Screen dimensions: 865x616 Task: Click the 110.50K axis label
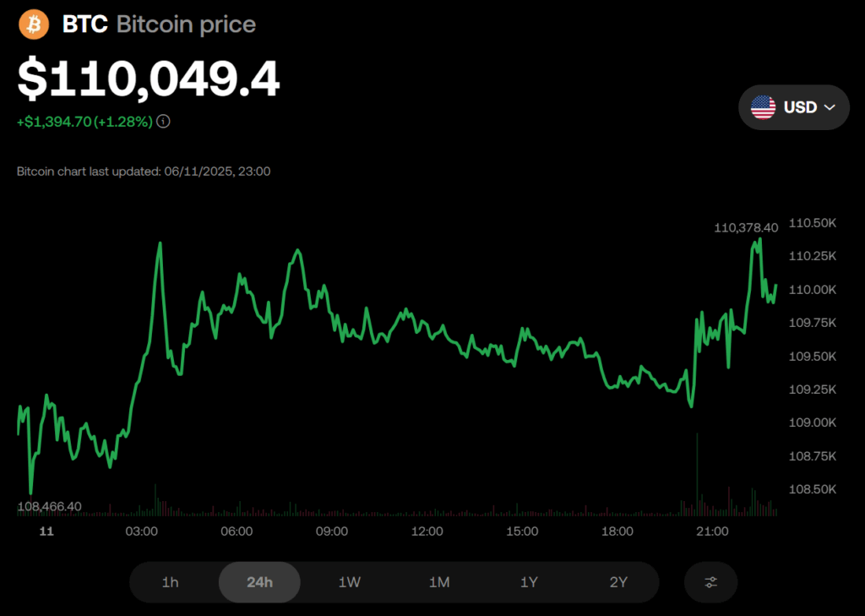[x=813, y=223]
